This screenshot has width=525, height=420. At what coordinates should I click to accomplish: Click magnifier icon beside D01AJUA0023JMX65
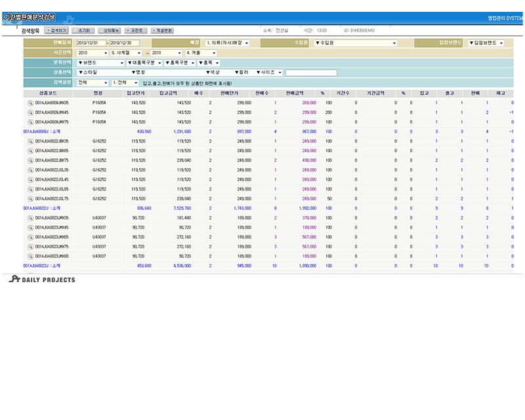click(30, 237)
